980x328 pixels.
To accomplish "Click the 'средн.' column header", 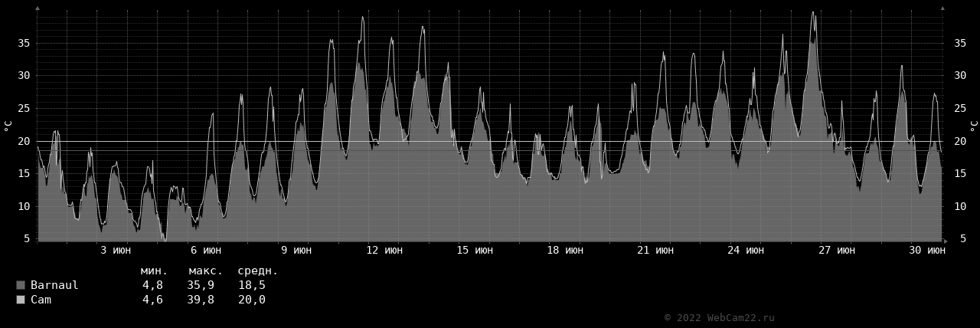I will (x=258, y=271).
